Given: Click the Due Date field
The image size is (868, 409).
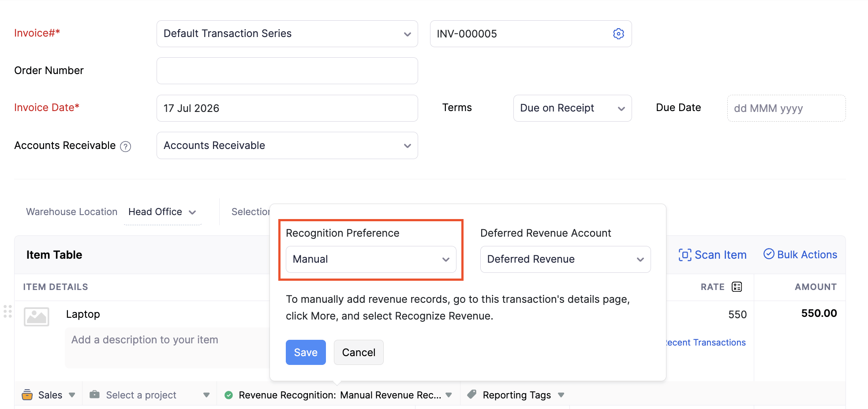Looking at the screenshot, I should 786,108.
